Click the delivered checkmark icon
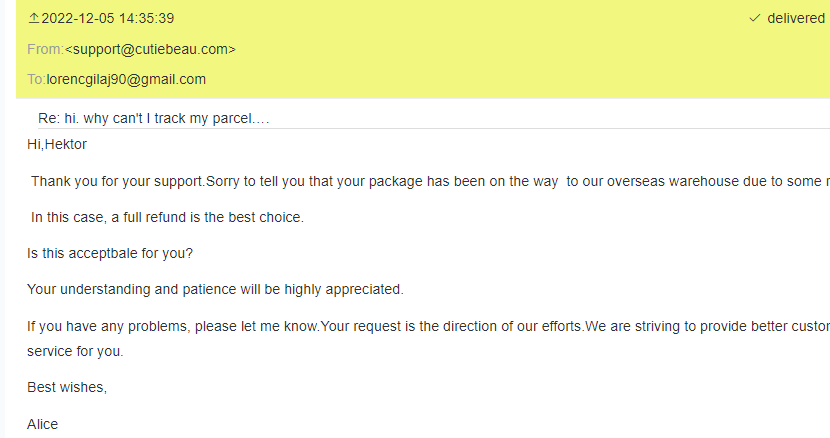 click(x=754, y=18)
